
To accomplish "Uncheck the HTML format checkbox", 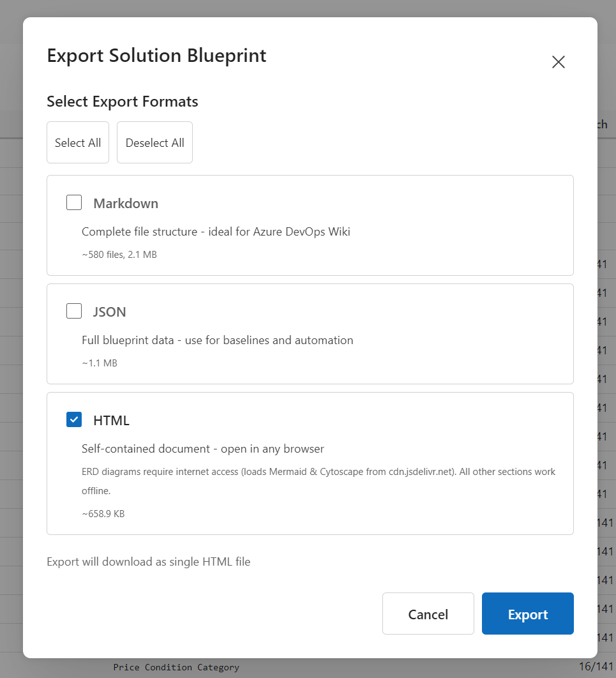I will (74, 419).
